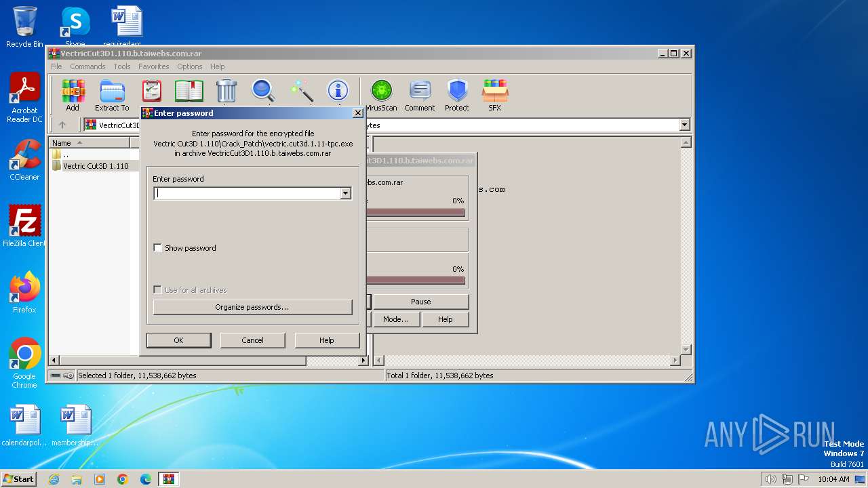Click Cancel in Enter password dialog
The height and width of the screenshot is (488, 868).
[252, 340]
